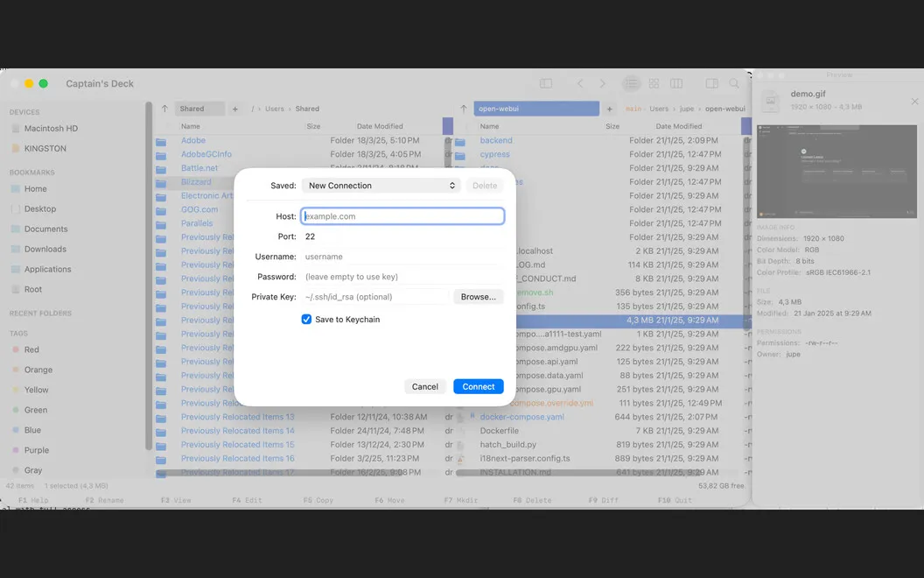Screen dimensions: 924x578
Task: Open the backend folder in the open-webui pane
Action: pyautogui.click(x=496, y=140)
